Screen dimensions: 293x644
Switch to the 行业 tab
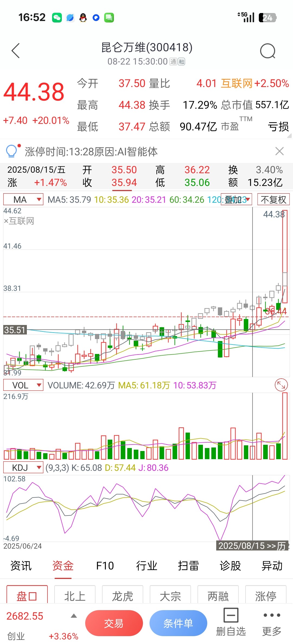146,566
